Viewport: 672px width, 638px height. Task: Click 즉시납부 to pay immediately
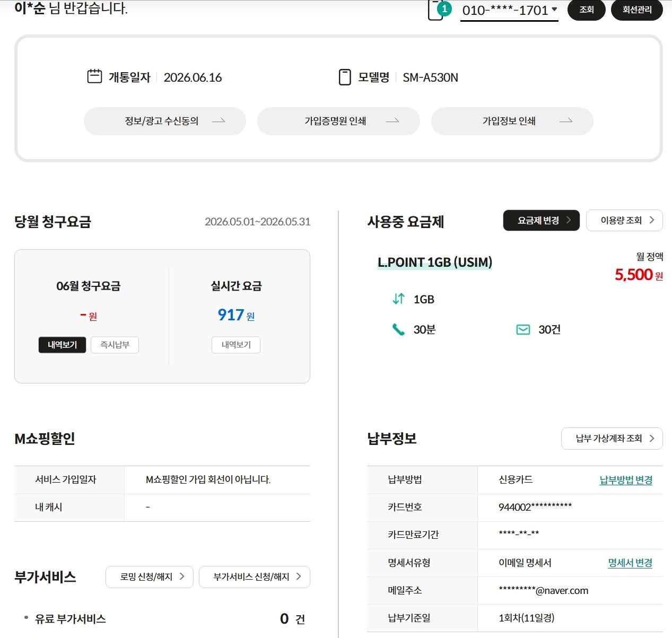115,345
